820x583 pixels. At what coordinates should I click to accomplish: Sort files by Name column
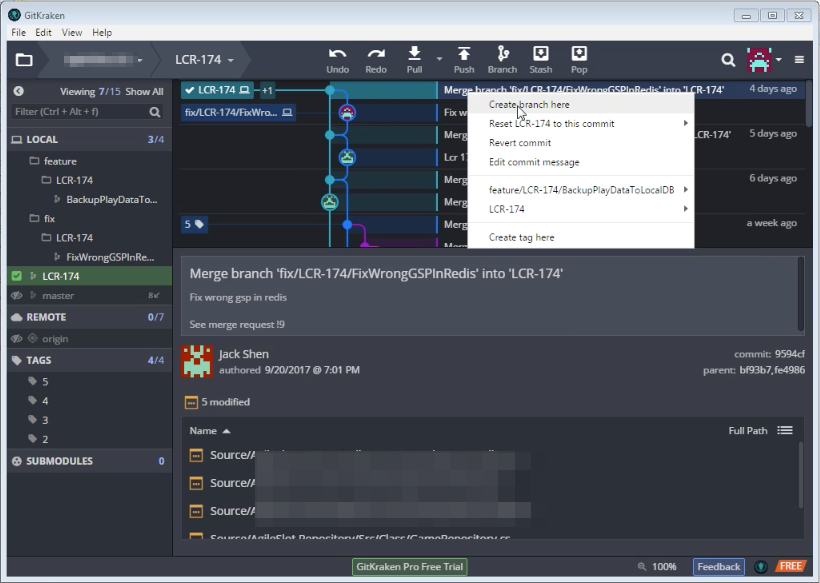tap(209, 431)
